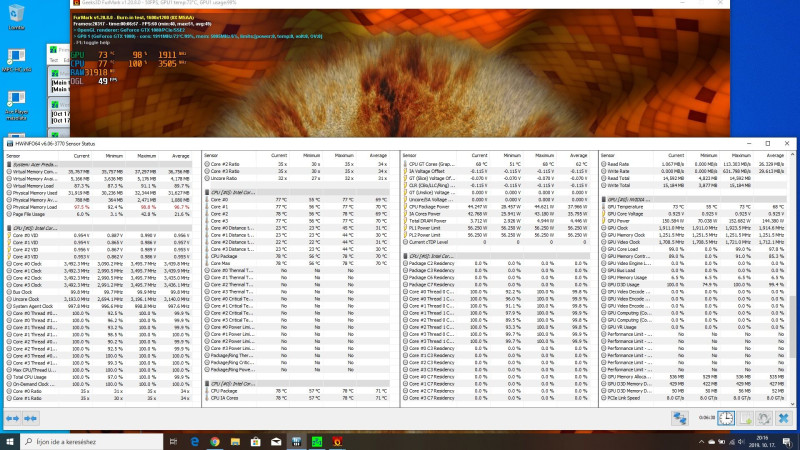Select the Total DRAM Power row
Image resolution: width=800 pixels, height=450 pixels.
point(496,221)
